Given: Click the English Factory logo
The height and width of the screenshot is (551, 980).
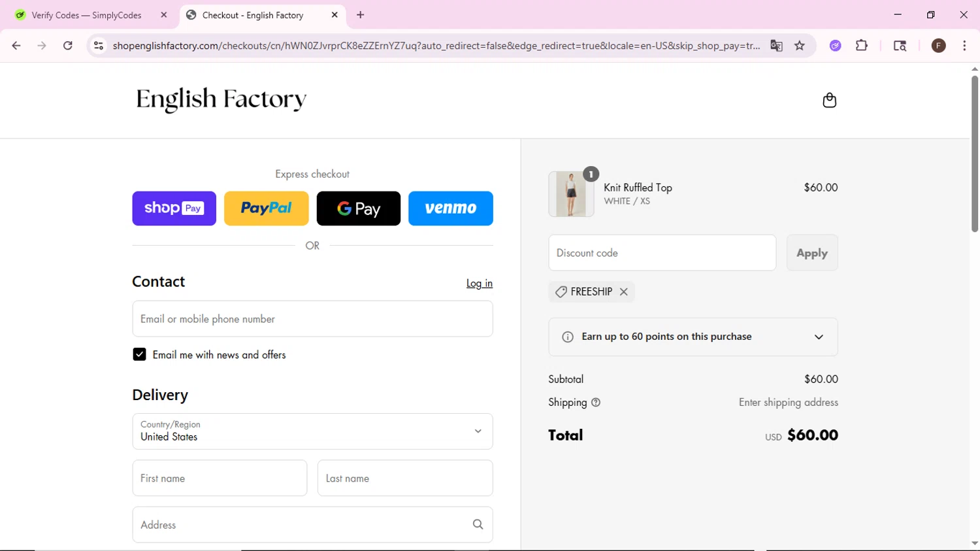Looking at the screenshot, I should 221,99.
